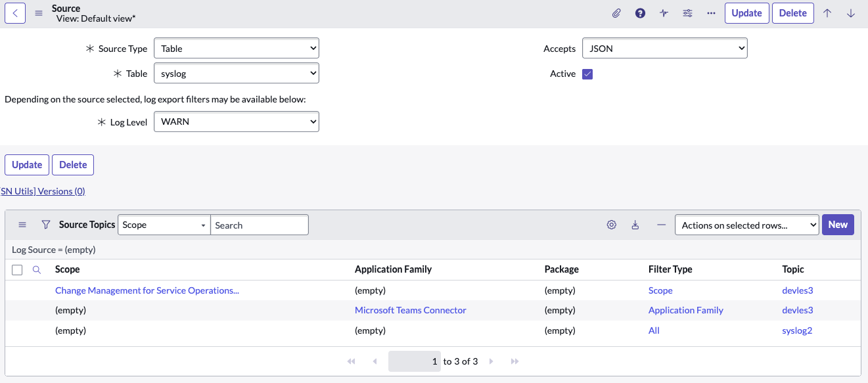Open the Accepts dropdown showing JSON
Viewport: 868px width, 383px height.
click(x=665, y=49)
